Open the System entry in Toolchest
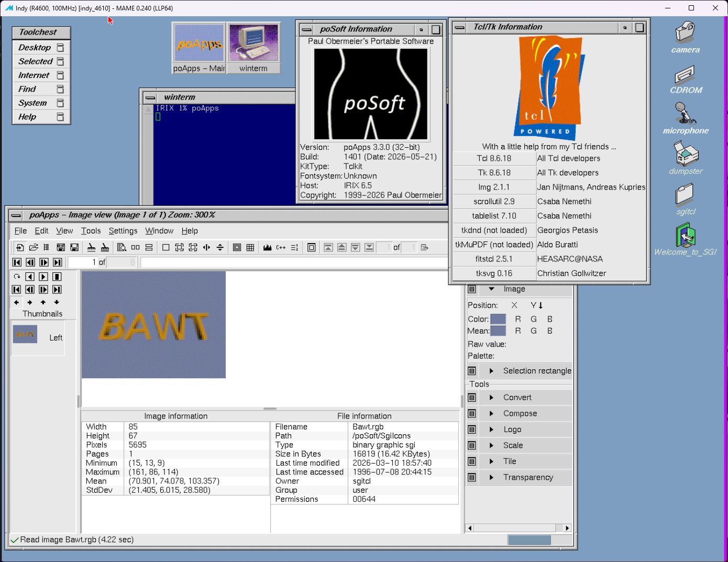 [41, 103]
